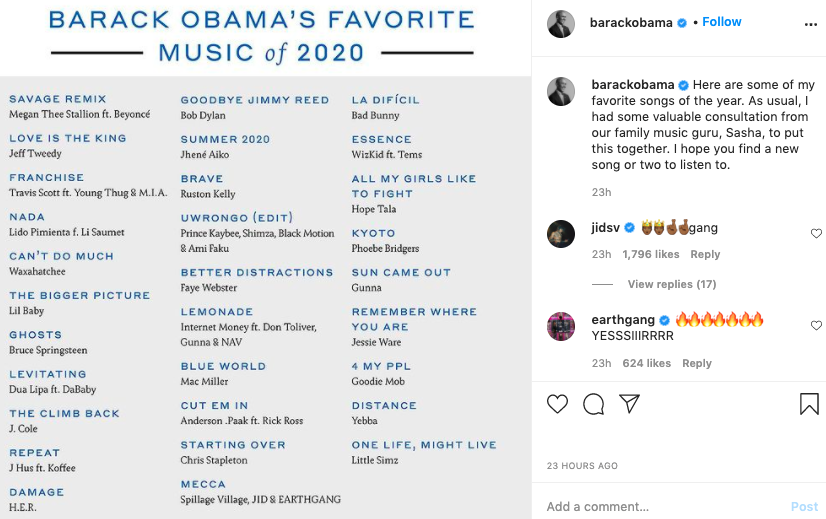
Task: Click barackobama's profile picture in header
Action: [560, 24]
